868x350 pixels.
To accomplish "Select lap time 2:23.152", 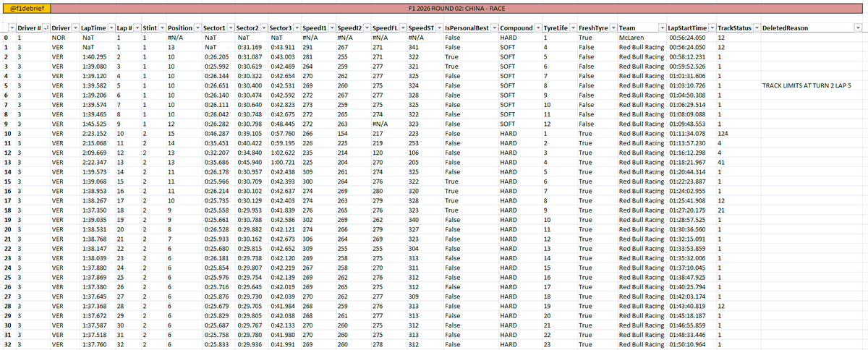I will (94, 134).
